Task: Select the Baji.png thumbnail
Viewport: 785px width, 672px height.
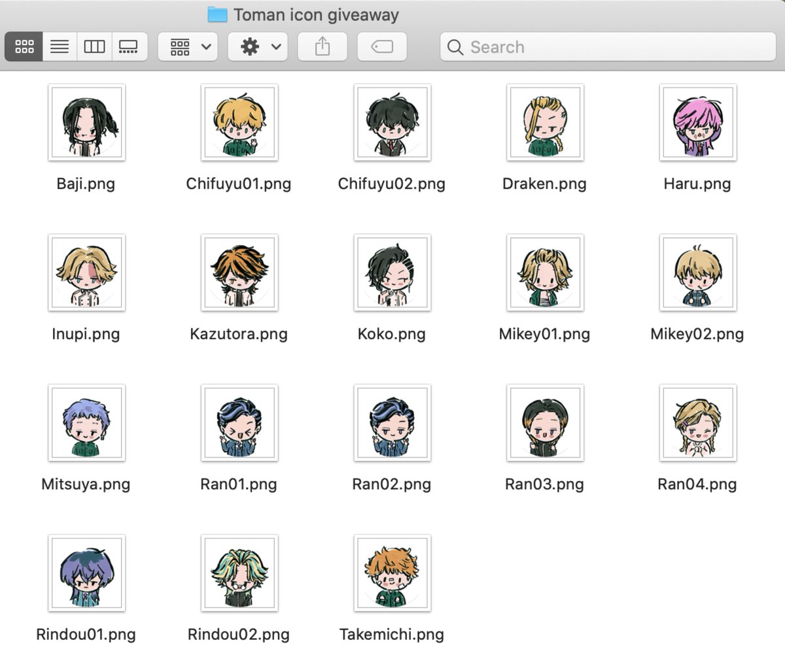Action: point(86,122)
